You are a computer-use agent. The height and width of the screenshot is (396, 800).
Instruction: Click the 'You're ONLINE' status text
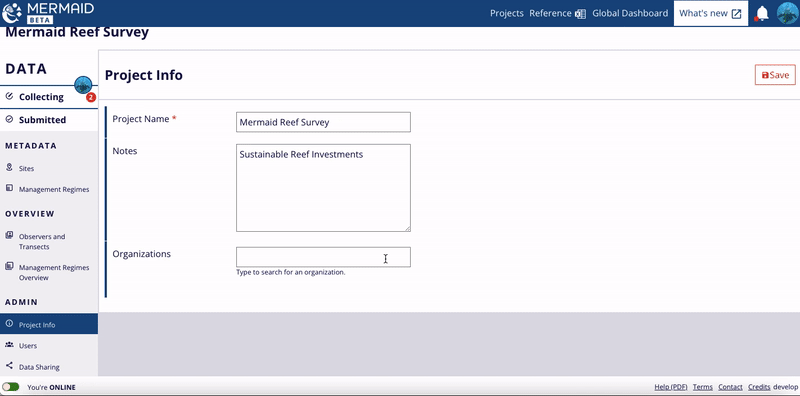(52, 387)
